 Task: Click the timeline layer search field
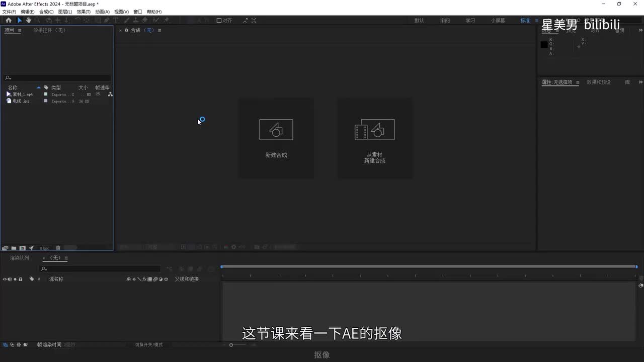pos(100,269)
